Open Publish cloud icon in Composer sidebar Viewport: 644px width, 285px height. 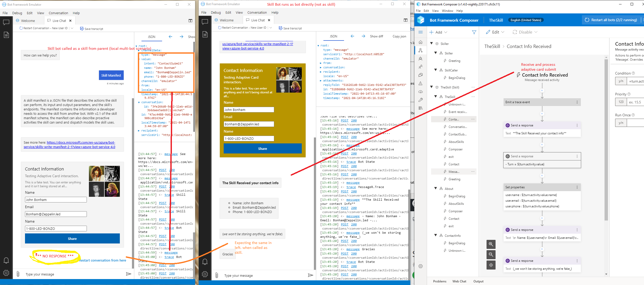(421, 92)
